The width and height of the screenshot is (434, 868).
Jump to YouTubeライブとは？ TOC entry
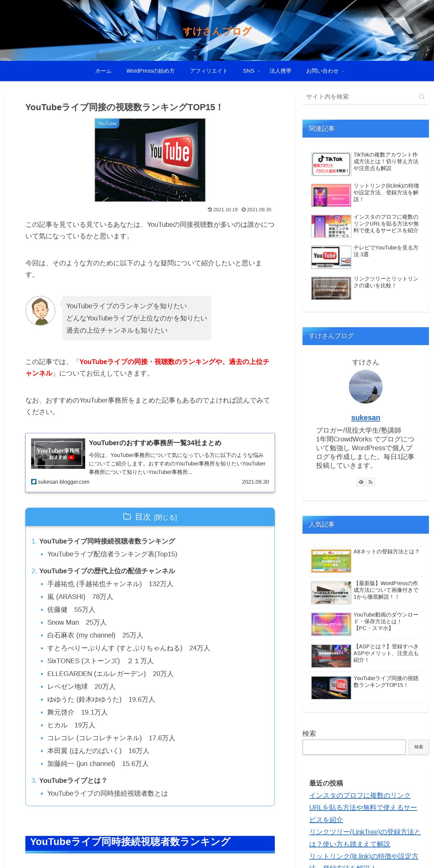[x=73, y=780]
